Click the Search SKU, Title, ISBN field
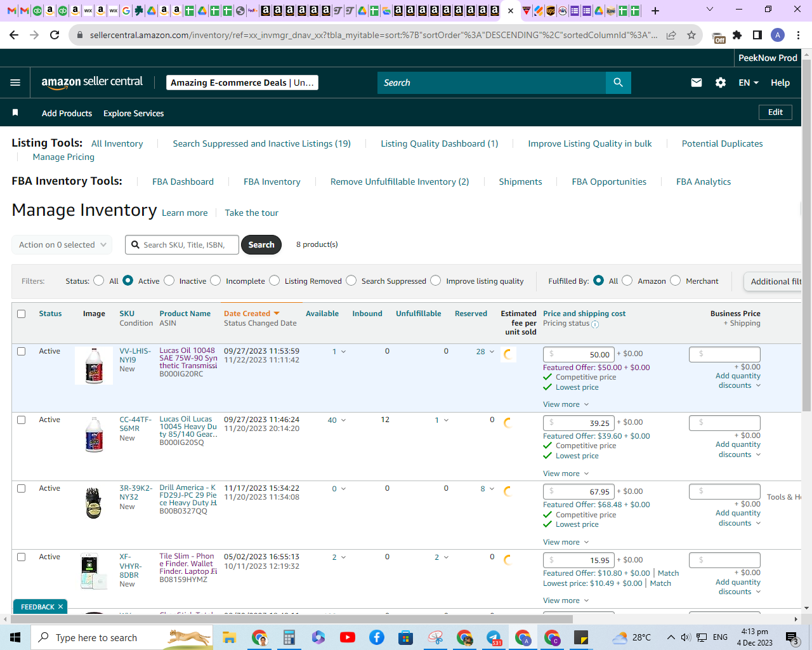Image resolution: width=812 pixels, height=650 pixels. point(182,245)
